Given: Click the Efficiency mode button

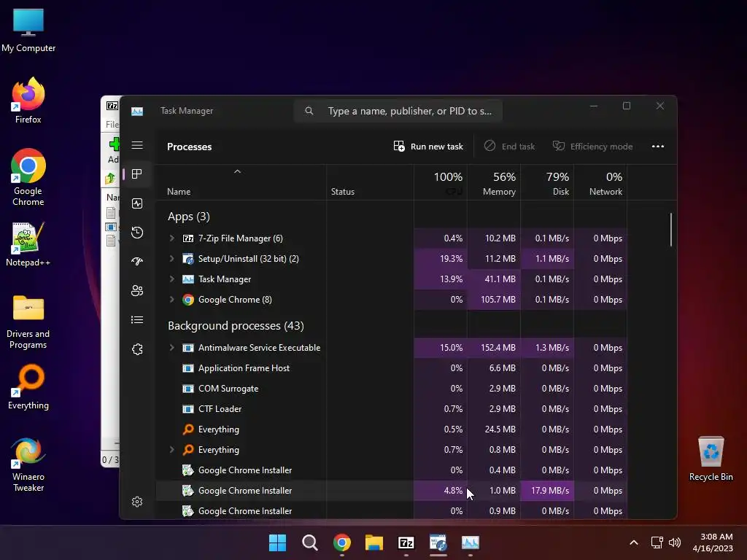Looking at the screenshot, I should click(x=592, y=147).
